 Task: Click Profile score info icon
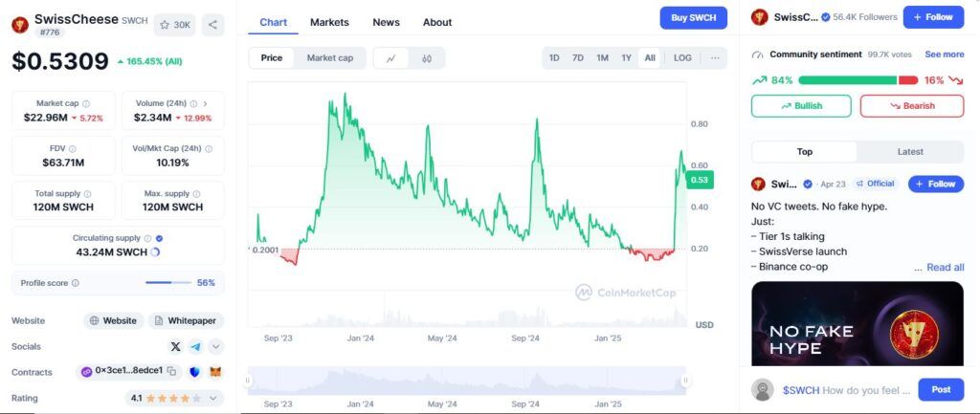pyautogui.click(x=75, y=283)
